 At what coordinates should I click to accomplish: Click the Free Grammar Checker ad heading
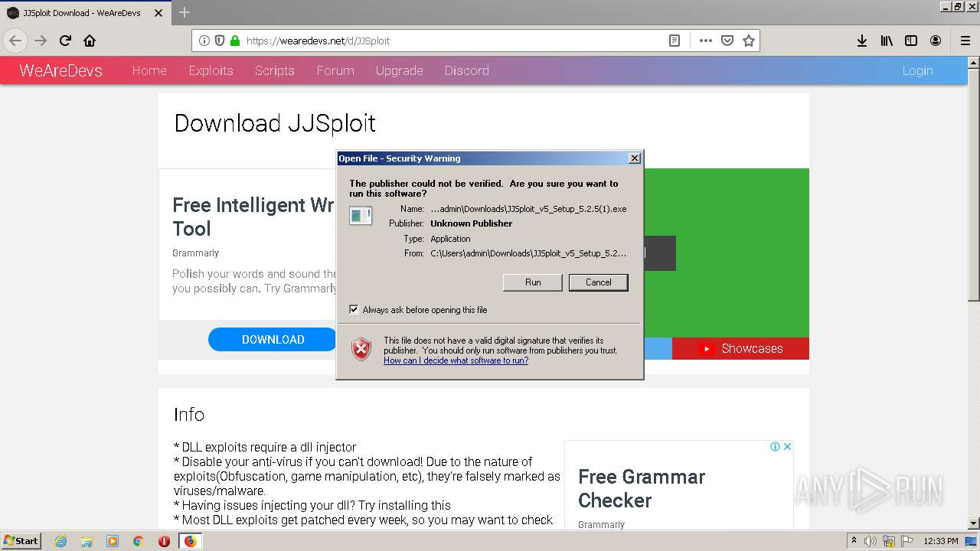(x=642, y=488)
